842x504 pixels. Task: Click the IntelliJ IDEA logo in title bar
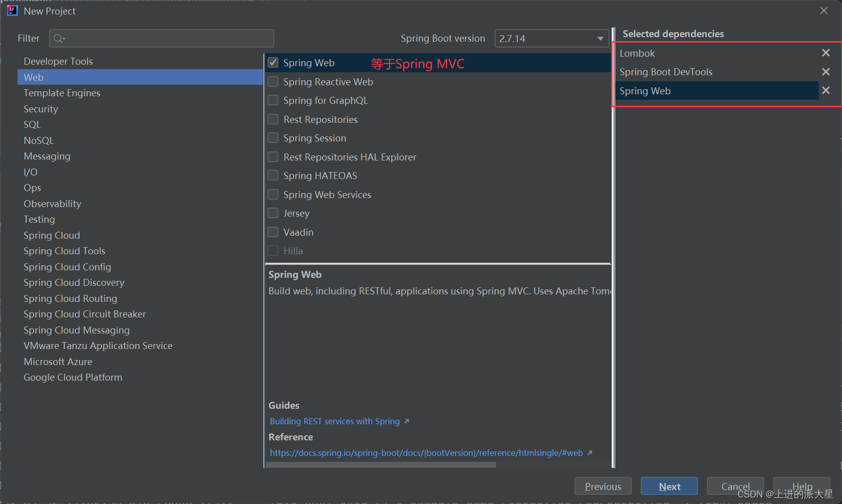click(12, 11)
